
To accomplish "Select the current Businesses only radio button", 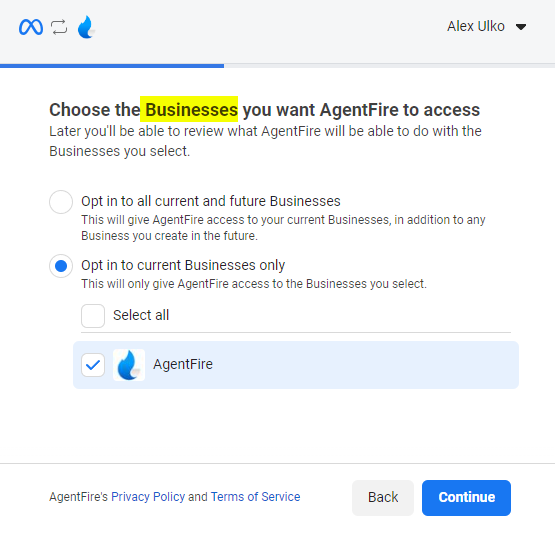I will click(61, 266).
